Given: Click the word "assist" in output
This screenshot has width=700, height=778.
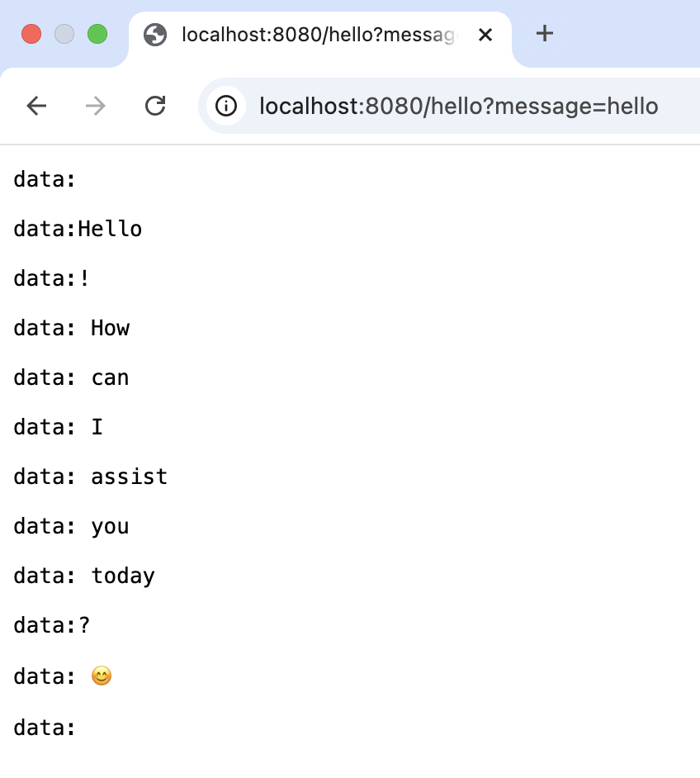Looking at the screenshot, I should tap(129, 477).
